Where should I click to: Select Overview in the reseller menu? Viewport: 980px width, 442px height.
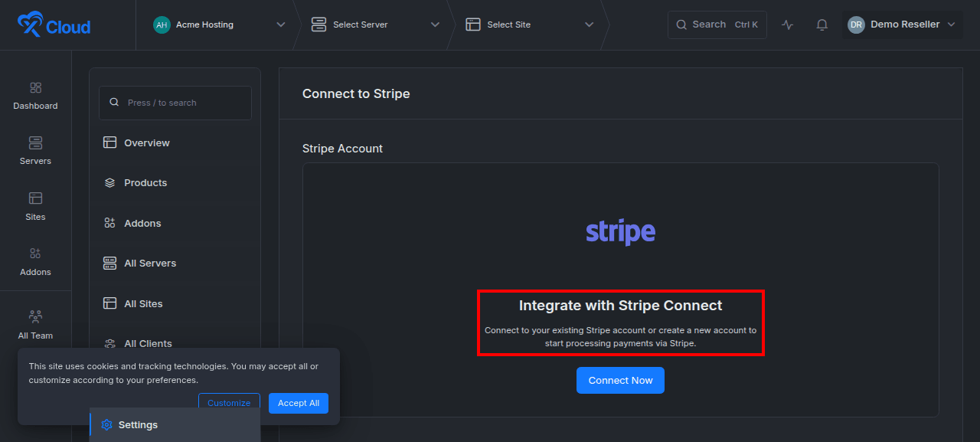click(x=175, y=142)
